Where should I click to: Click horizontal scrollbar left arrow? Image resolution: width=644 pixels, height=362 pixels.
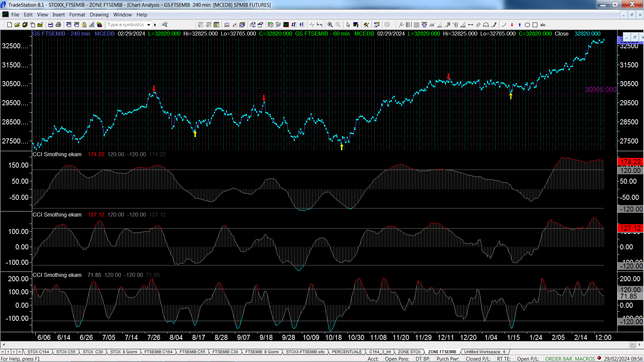click(4, 345)
